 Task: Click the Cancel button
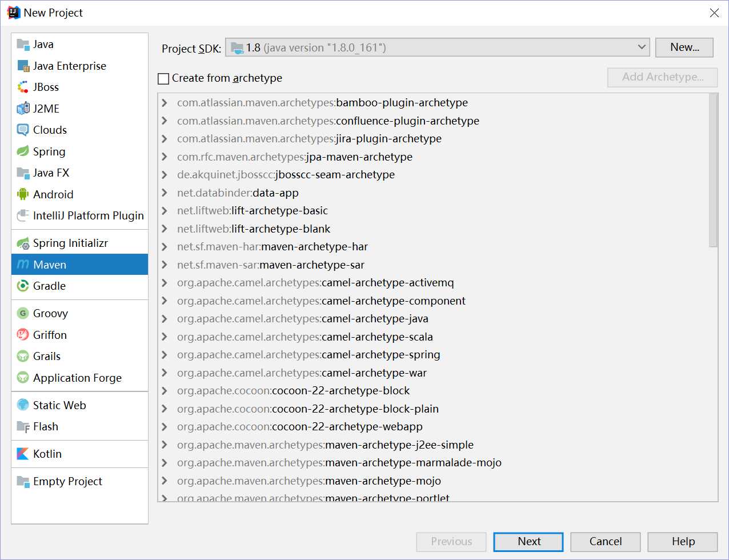pos(606,542)
